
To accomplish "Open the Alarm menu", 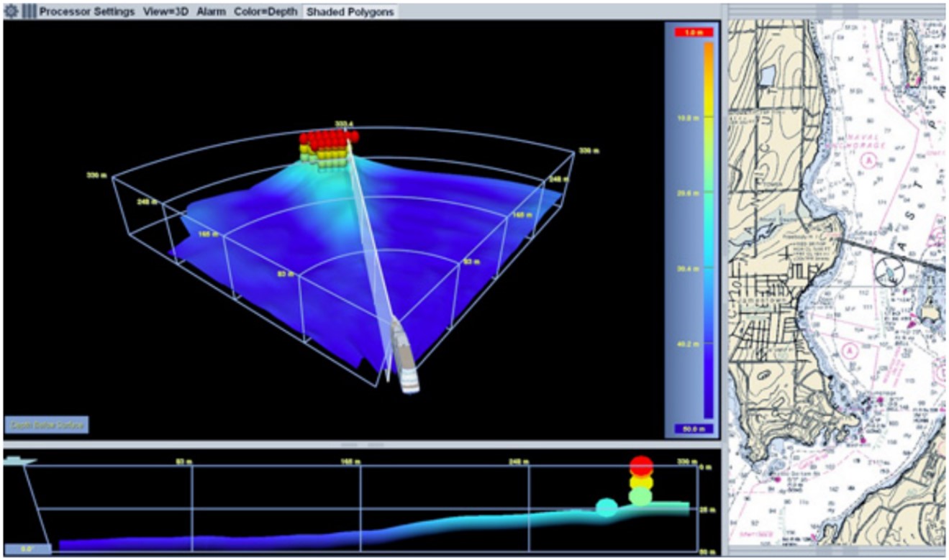I will pyautogui.click(x=211, y=12).
